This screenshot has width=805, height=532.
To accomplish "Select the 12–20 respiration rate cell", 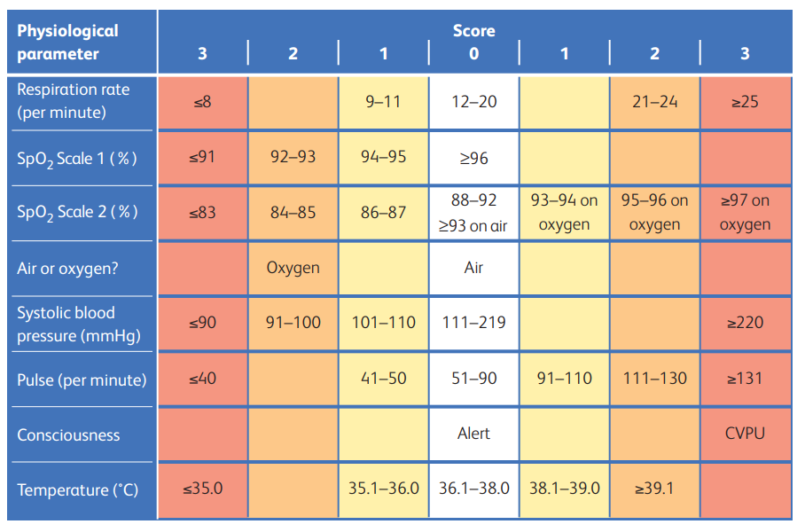I will pyautogui.click(x=473, y=102).
